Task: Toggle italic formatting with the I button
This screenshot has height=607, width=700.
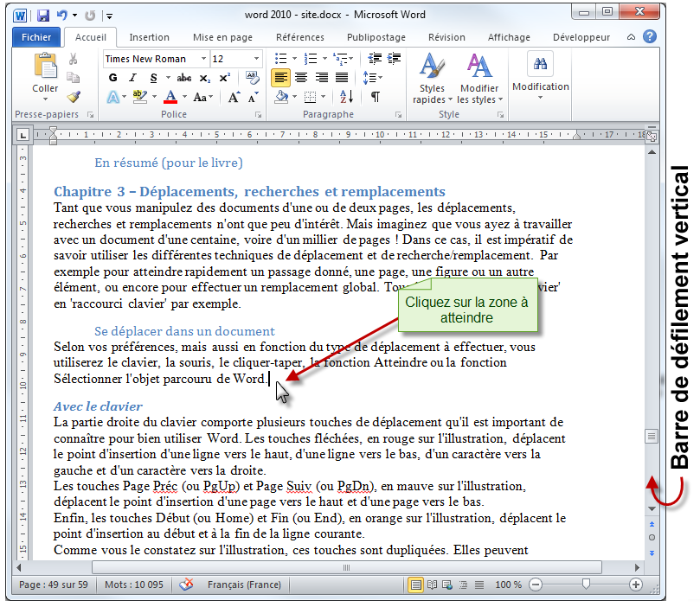Action: pos(132,78)
